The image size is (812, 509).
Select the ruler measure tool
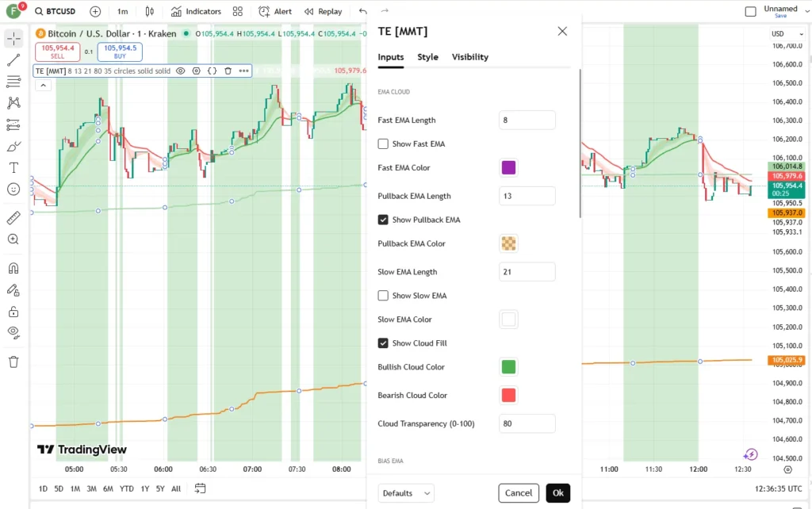pos(14,217)
